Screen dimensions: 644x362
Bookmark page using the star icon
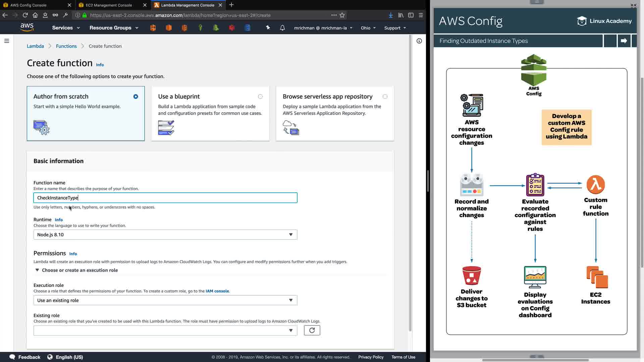(x=342, y=15)
